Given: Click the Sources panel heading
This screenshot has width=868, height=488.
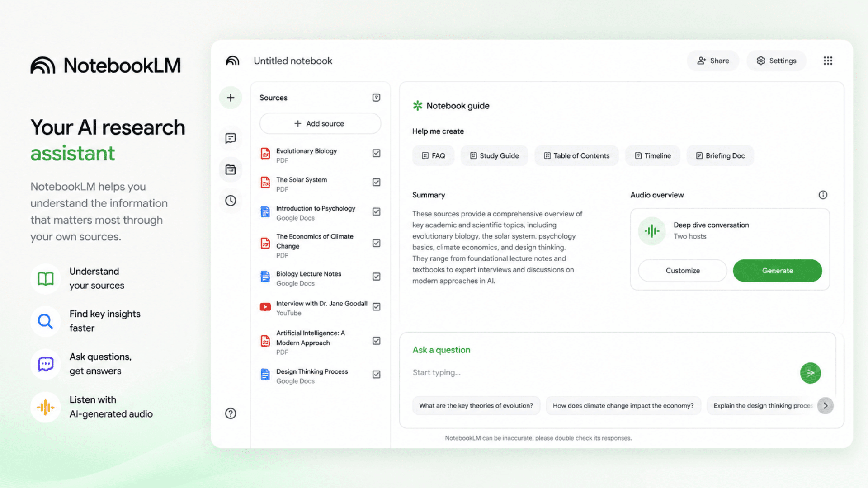Looking at the screenshot, I should (x=274, y=98).
